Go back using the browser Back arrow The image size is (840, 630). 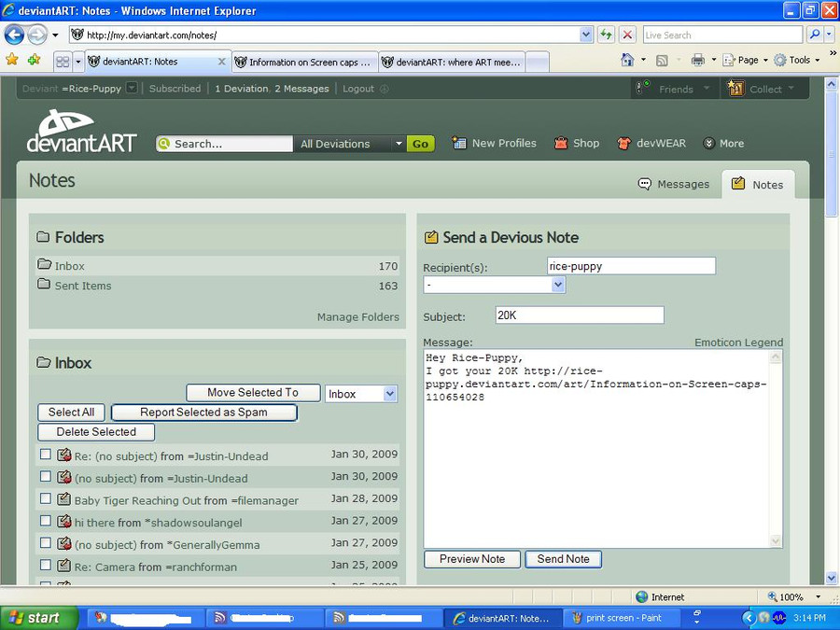14,35
